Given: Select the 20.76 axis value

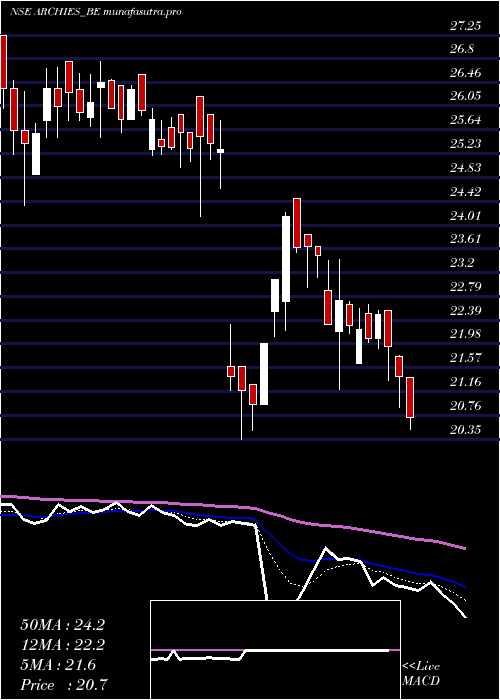Looking at the screenshot, I should coord(465,406).
